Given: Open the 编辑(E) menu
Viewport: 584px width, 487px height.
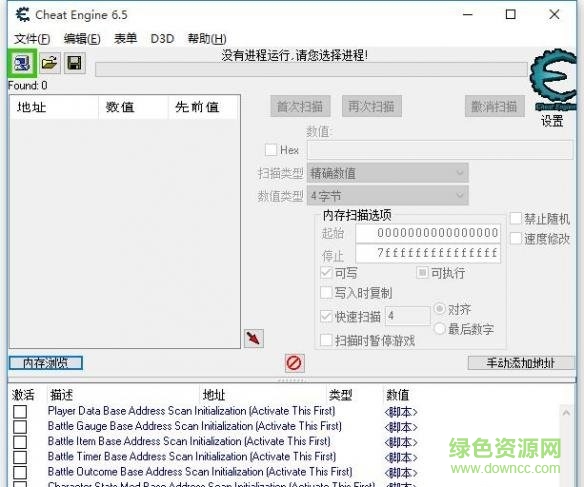Looking at the screenshot, I should pos(82,39).
